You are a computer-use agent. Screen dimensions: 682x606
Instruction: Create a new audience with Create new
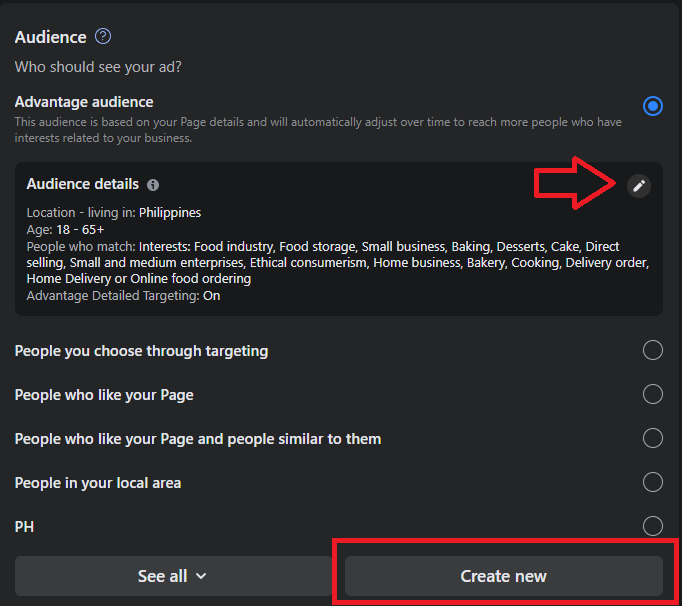[504, 576]
